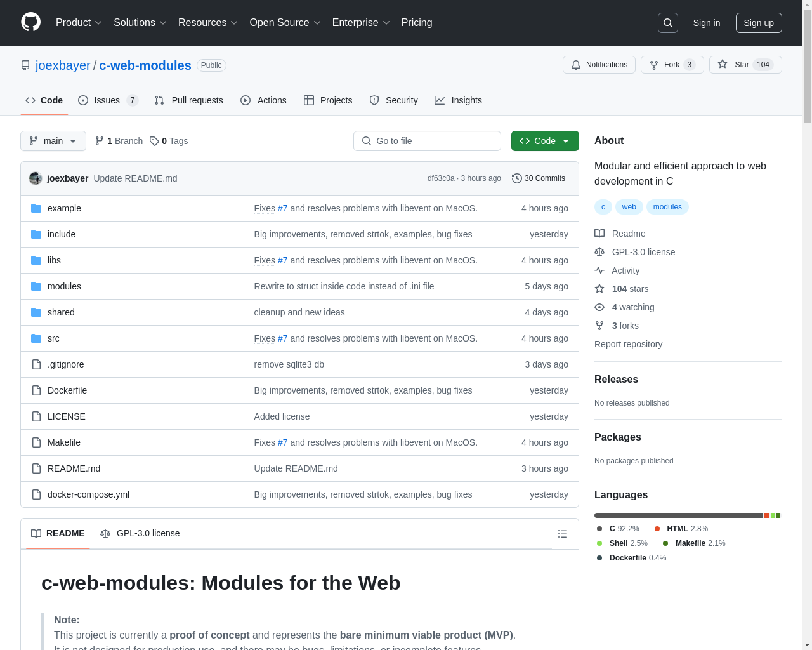812x650 pixels.
Task: Click the Sign in link
Action: (707, 23)
